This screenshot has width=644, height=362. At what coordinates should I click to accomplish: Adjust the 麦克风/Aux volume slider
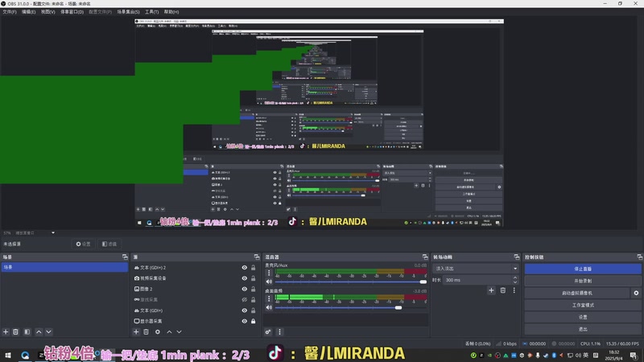[351, 282]
